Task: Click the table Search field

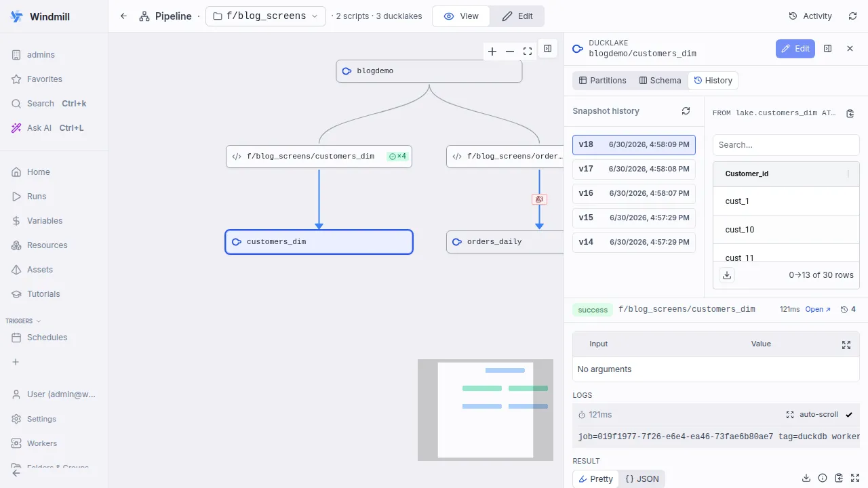Action: click(x=786, y=145)
